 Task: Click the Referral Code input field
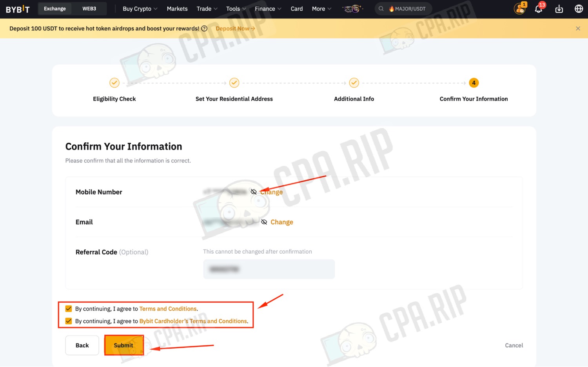[269, 269]
